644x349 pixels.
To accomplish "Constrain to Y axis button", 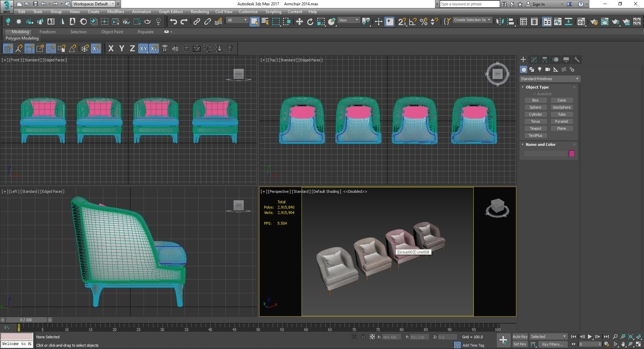I will tap(122, 49).
